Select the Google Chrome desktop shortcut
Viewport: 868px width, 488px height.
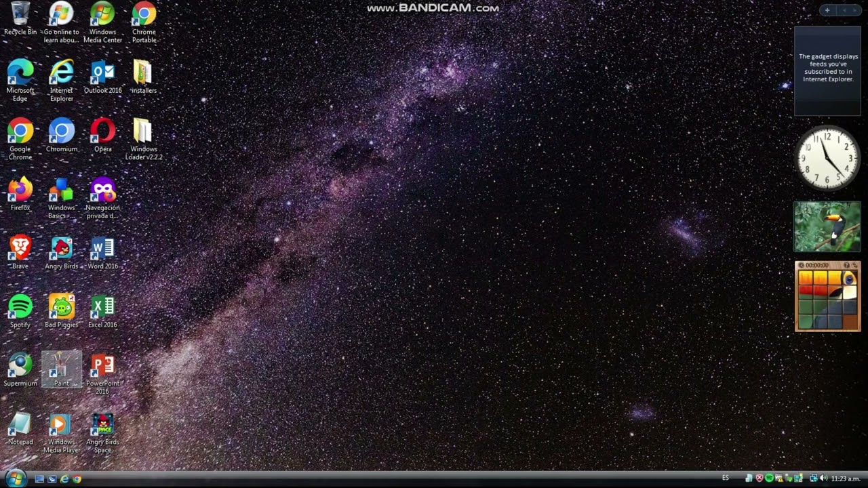(20, 140)
